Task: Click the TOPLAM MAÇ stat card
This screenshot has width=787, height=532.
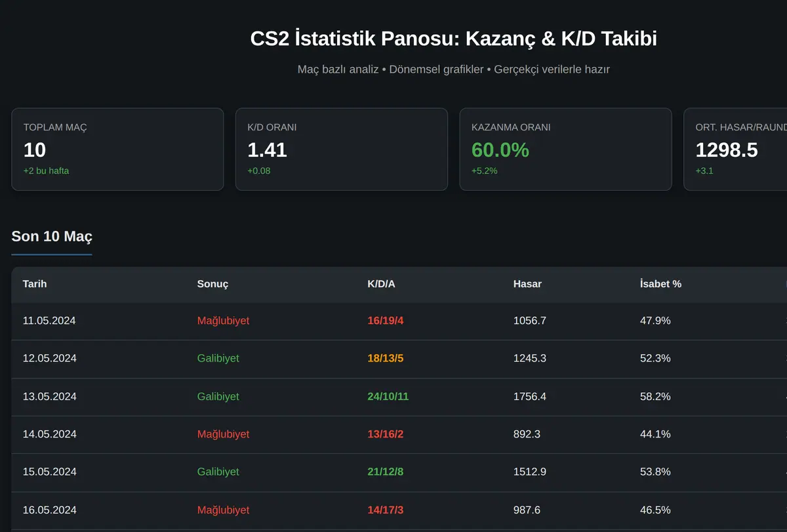Action: click(118, 150)
